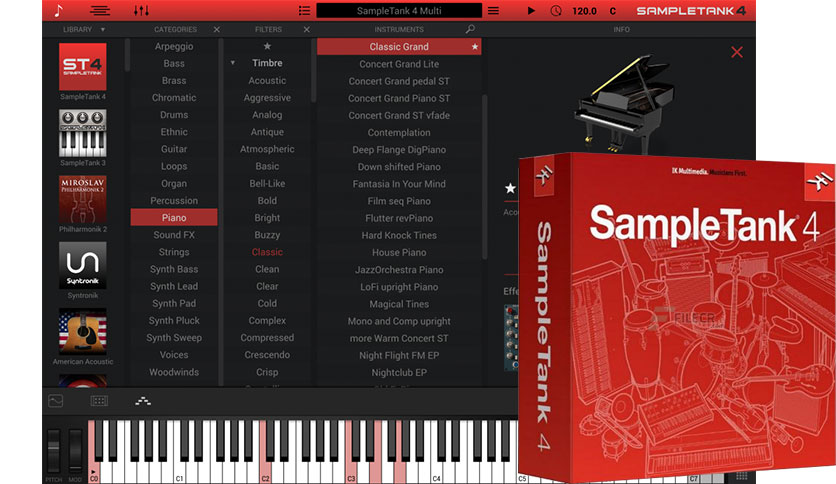The height and width of the screenshot is (484, 836).
Task: Play the C2 key on keyboard
Action: pos(265,473)
